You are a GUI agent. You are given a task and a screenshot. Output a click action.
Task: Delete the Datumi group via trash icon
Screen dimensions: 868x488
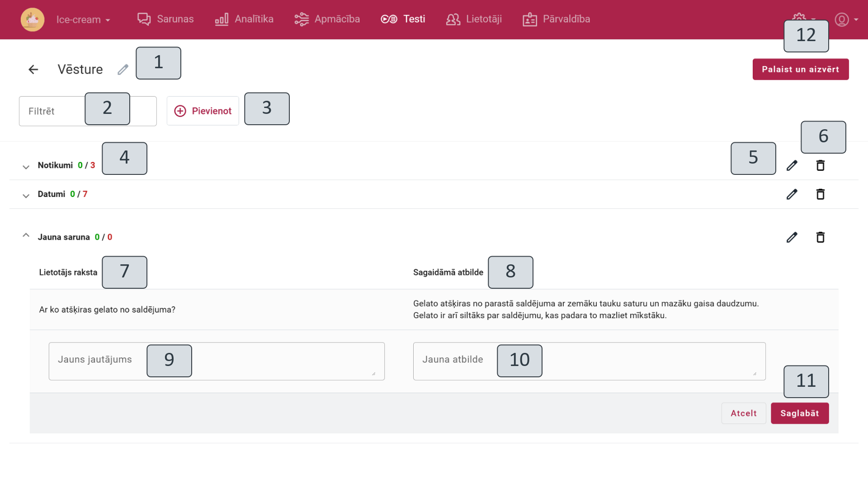coord(821,194)
